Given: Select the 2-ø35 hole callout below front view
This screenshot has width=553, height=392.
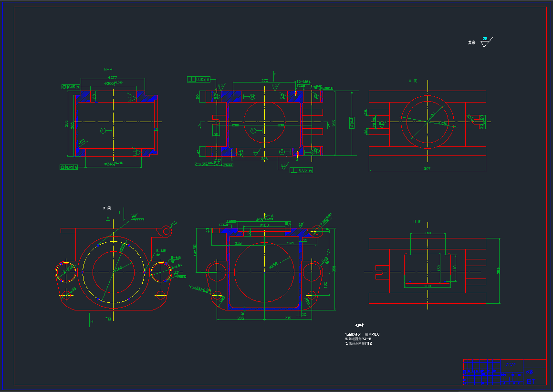Looking at the screenshot, I should pos(204,164).
